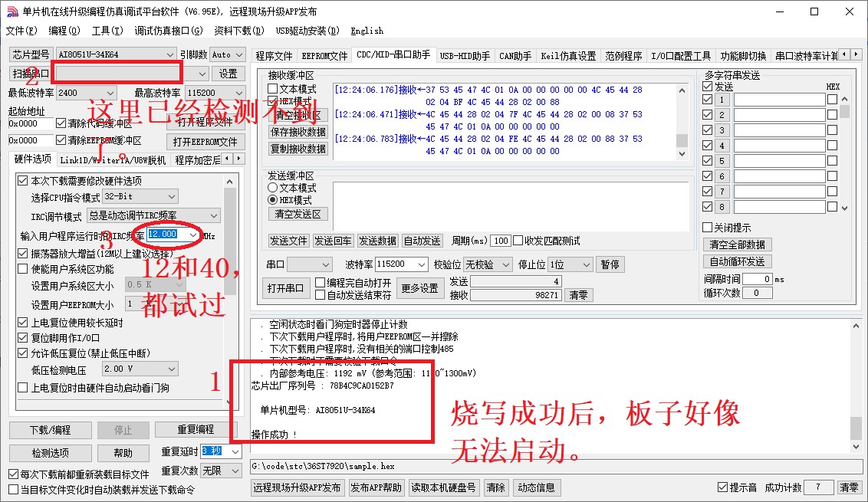Screen dimensions: 868x502
Task: Open the 调试仿真接口(G) menu
Action: pyautogui.click(x=168, y=31)
